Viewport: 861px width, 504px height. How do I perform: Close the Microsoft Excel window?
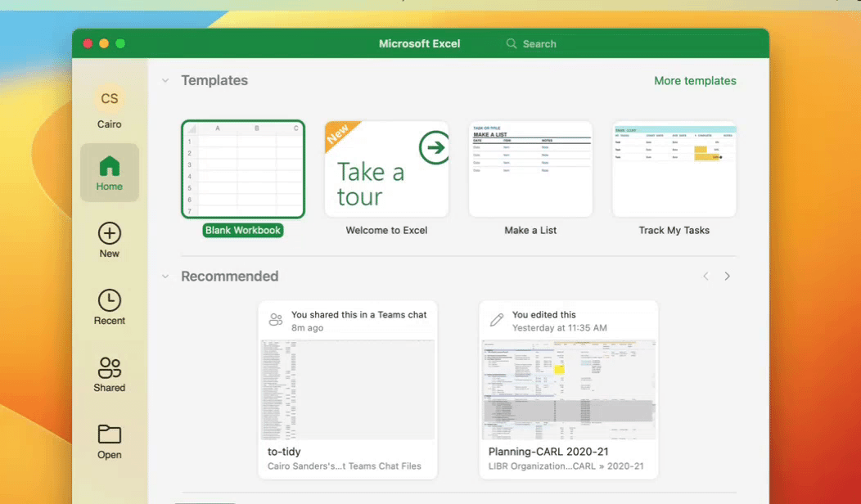click(88, 43)
